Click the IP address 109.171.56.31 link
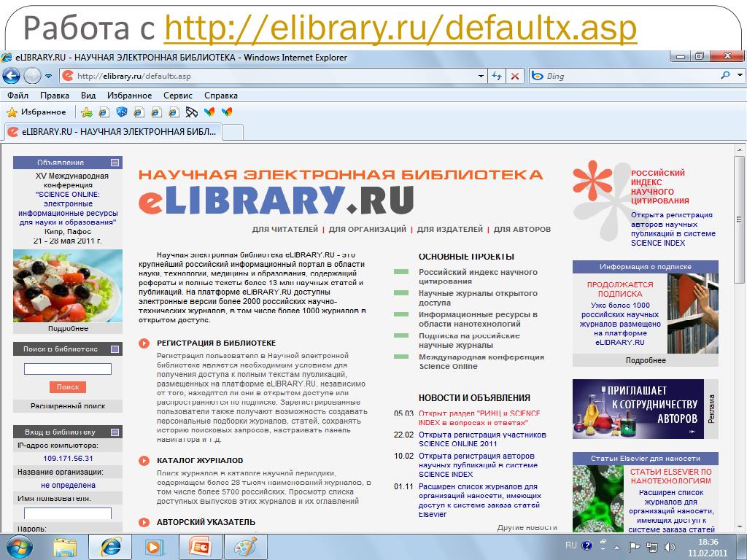The height and width of the screenshot is (560, 747). click(x=68, y=459)
